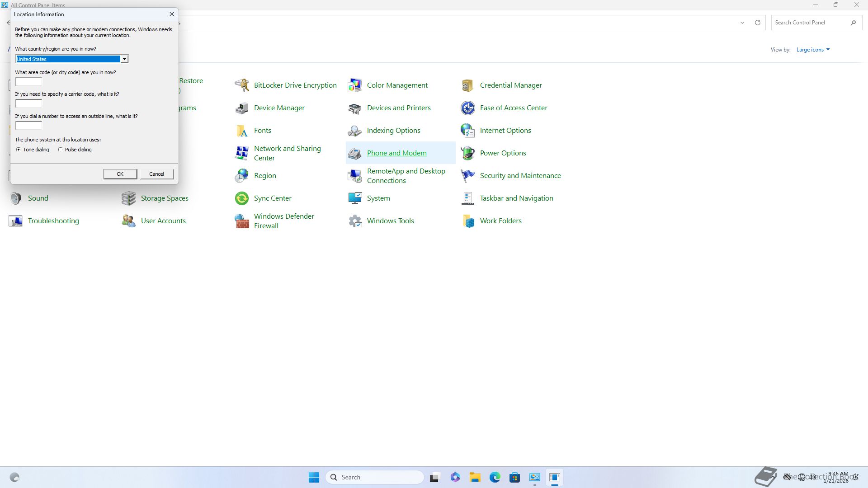Image resolution: width=868 pixels, height=488 pixels.
Task: Focus the Search Control Panel box
Action: tap(810, 23)
